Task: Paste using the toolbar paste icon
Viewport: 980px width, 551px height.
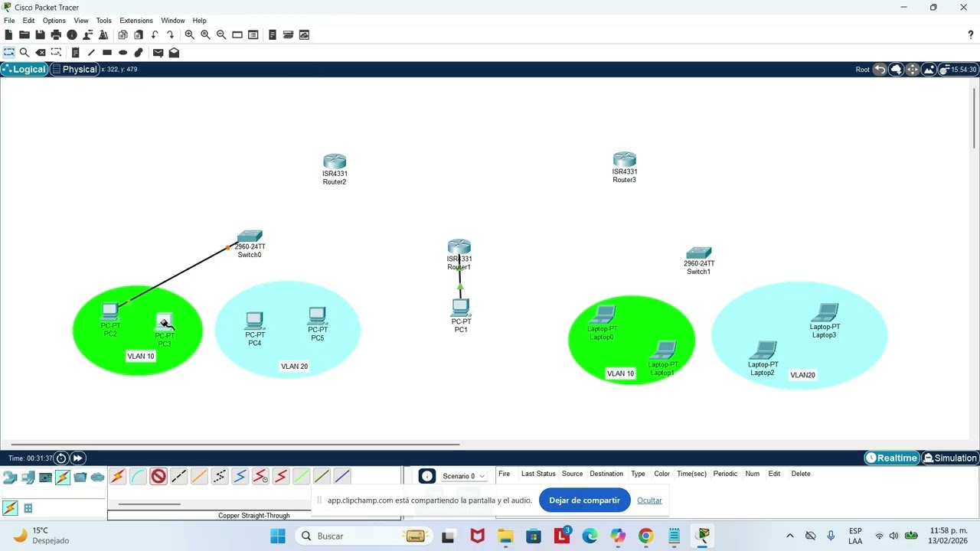Action: 139,34
